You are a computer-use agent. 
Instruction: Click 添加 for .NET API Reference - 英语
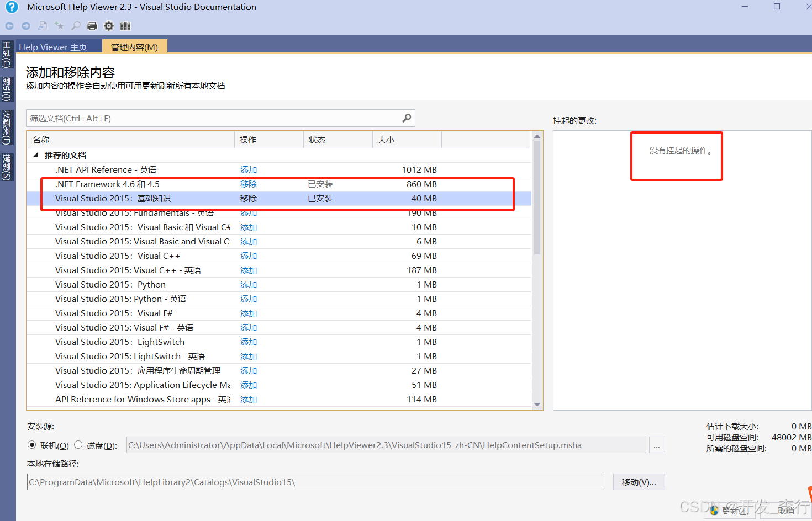click(249, 170)
